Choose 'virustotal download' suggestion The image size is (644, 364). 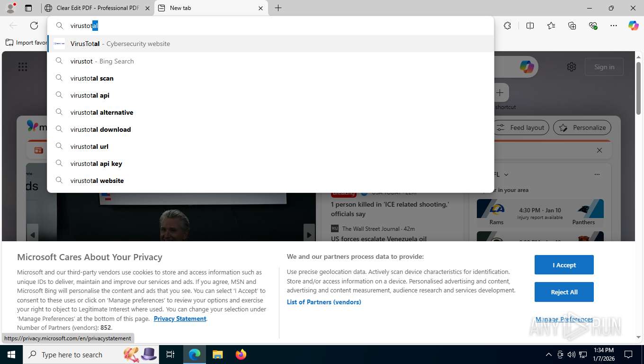[270, 129]
